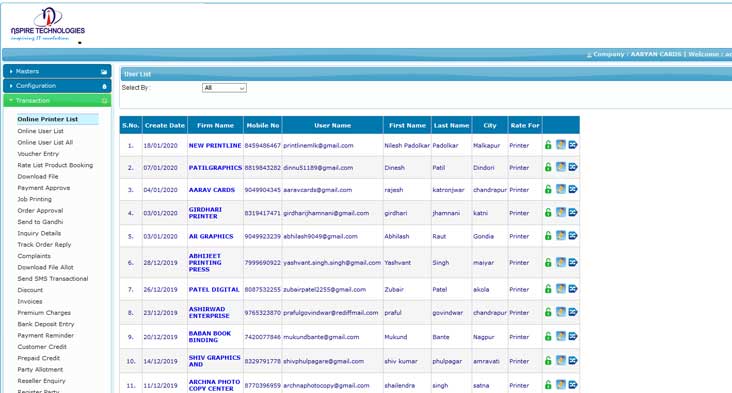Screen dimensions: 732x393
Task: Click green unlock icon for PATILGRAPHICS
Action: coord(548,167)
